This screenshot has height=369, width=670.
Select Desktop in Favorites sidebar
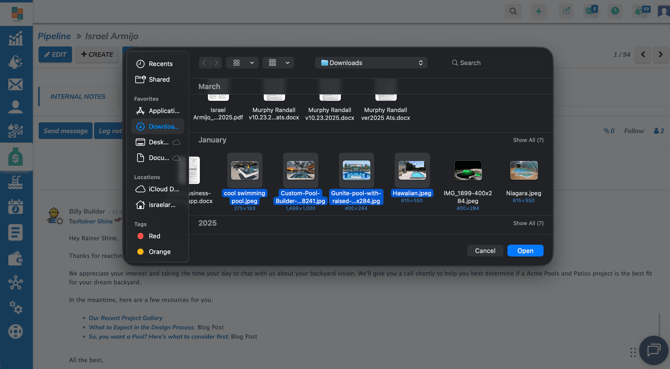158,142
